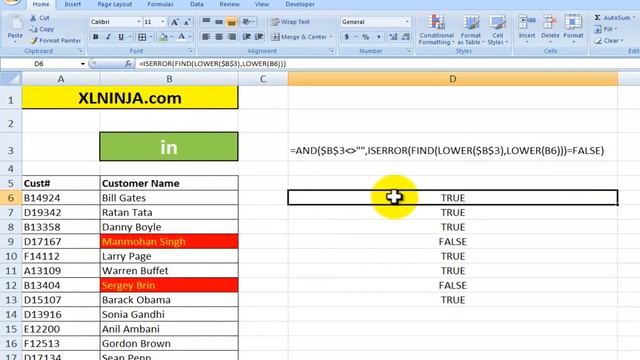Click the Delete cells icon
The image size is (640, 360).
[x=550, y=22]
